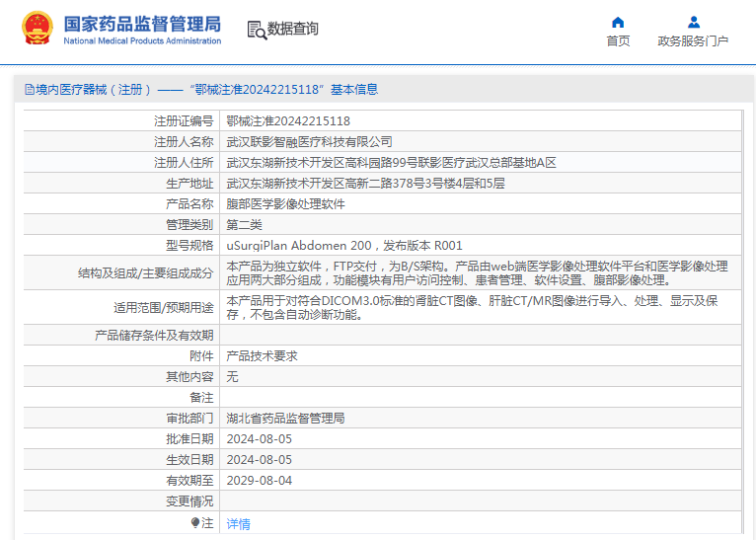Image resolution: width=756 pixels, height=540 pixels.
Task: Select the 批准日期 row's 2024-08-05 value
Action: [260, 438]
